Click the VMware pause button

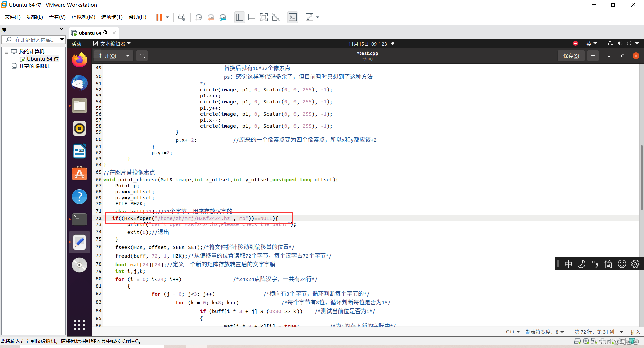click(x=159, y=17)
